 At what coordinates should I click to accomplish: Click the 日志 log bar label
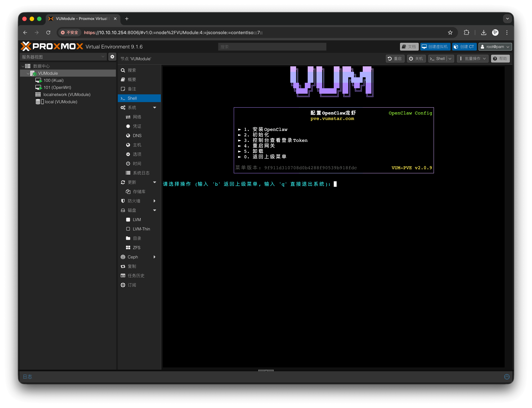point(27,377)
